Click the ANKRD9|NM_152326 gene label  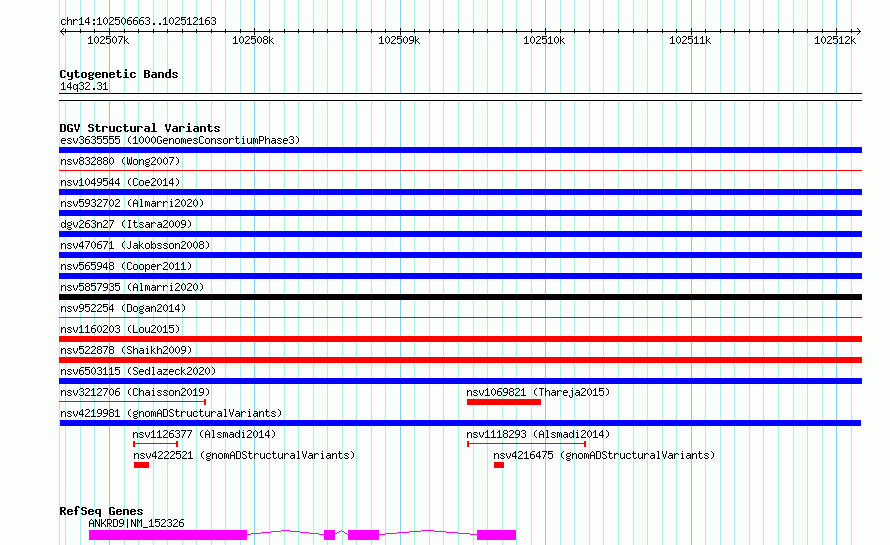[x=136, y=523]
